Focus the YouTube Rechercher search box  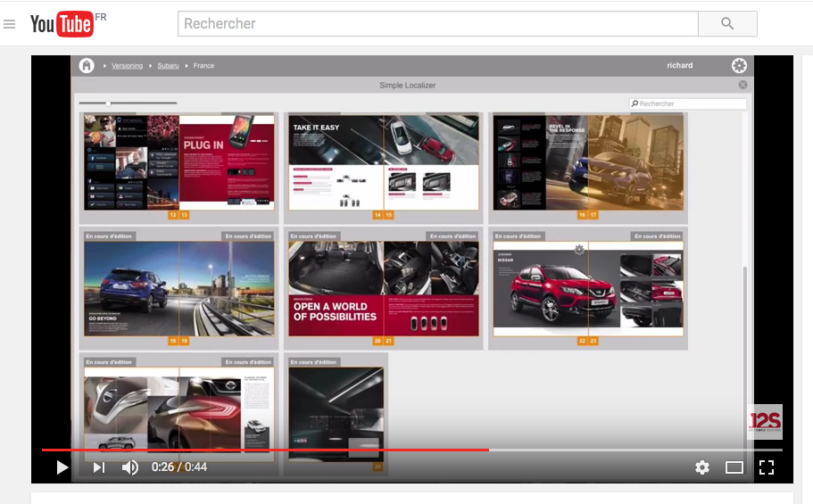[x=437, y=24]
